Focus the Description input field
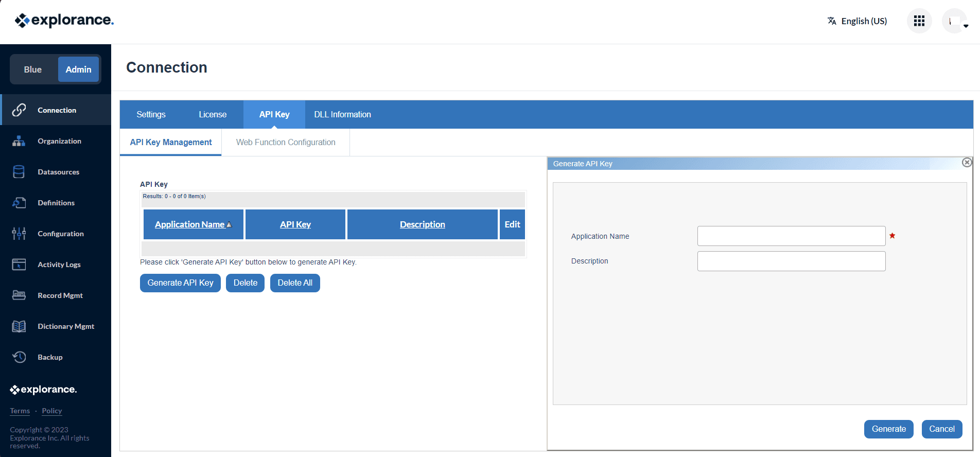The height and width of the screenshot is (457, 980). [791, 261]
